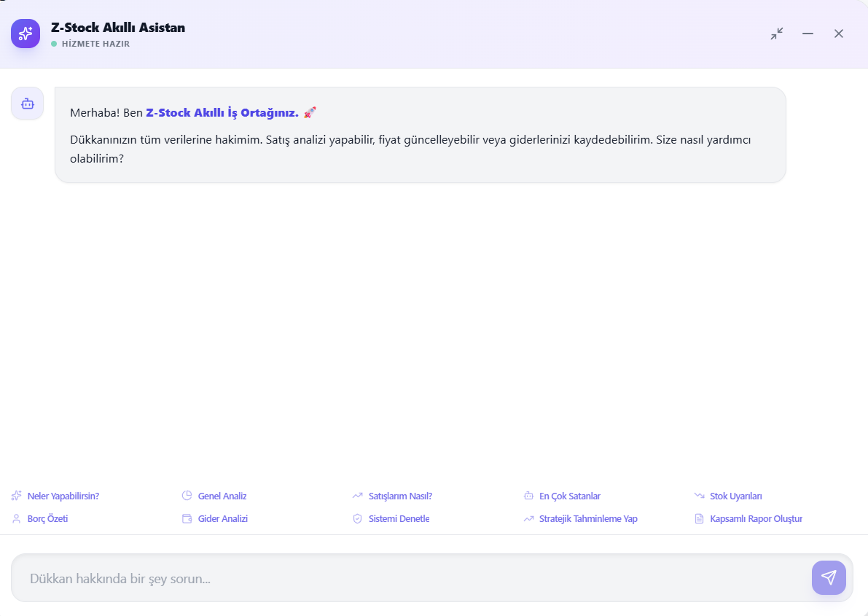Click the 'HİZMETE HAZIR' status label
This screenshot has width=868, height=616.
point(95,44)
